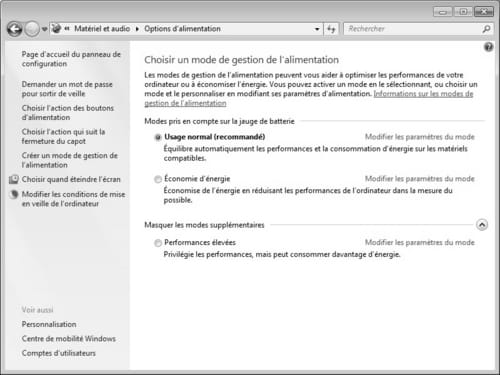Image resolution: width=500 pixels, height=375 pixels.
Task: Close the Options d'alimentation window
Action: (484, 12)
